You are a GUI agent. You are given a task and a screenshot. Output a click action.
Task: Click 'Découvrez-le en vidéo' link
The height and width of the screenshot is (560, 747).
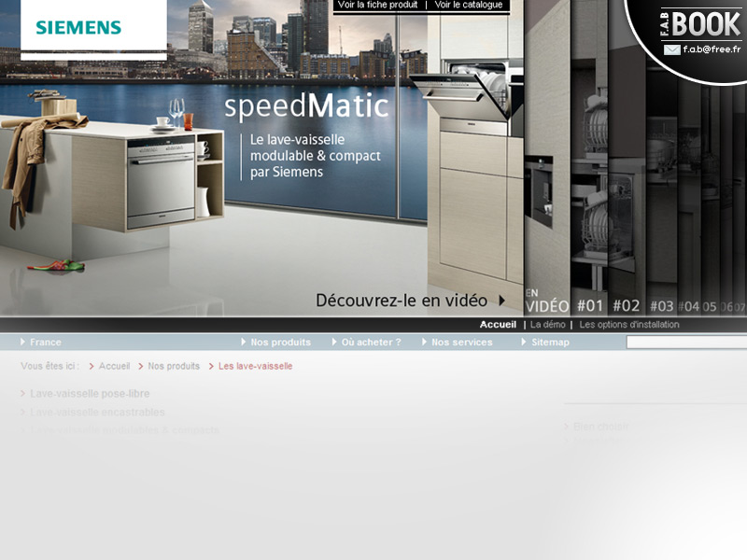pyautogui.click(x=402, y=301)
